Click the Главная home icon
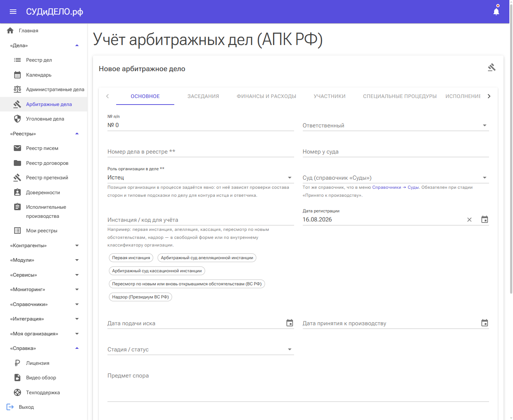This screenshot has width=513, height=420. click(10, 30)
